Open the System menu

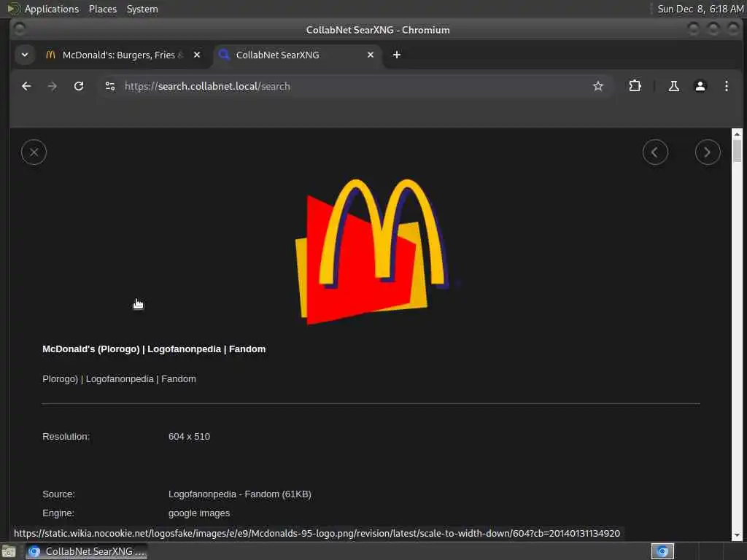tap(142, 9)
